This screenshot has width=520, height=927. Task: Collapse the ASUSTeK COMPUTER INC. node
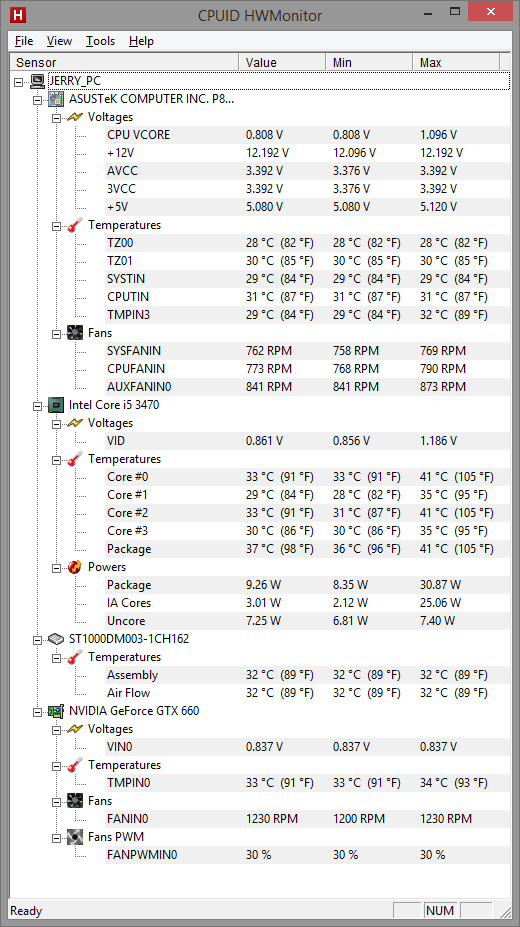38,99
